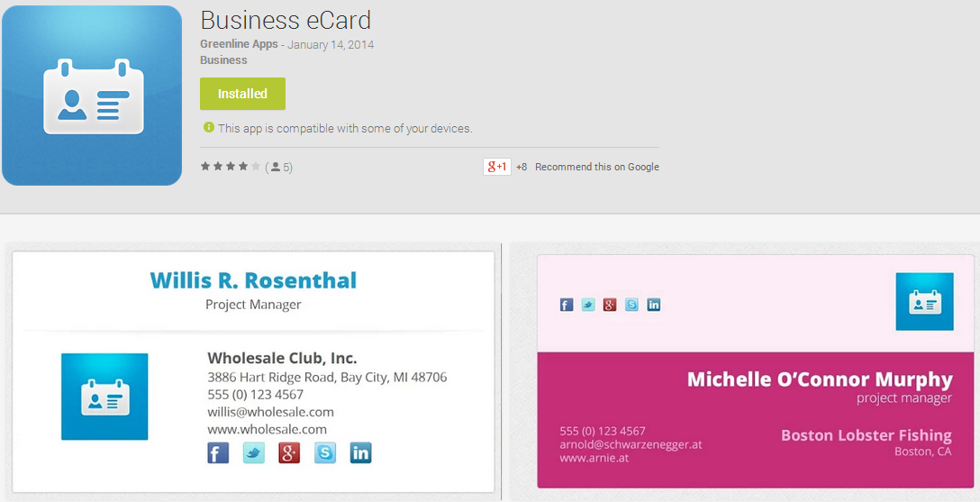
Task: Click the 'Business eCard' title
Action: click(x=286, y=20)
